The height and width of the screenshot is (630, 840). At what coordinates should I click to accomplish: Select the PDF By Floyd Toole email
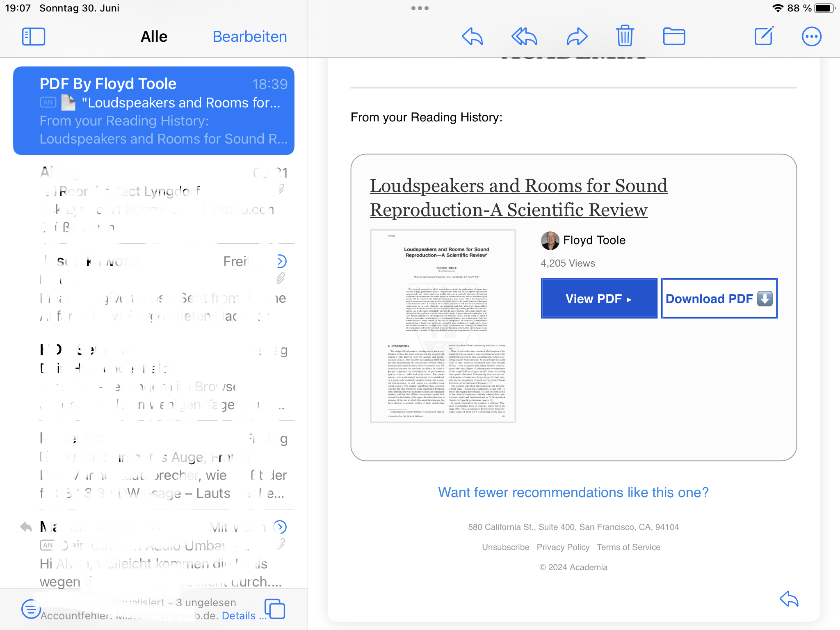154,111
